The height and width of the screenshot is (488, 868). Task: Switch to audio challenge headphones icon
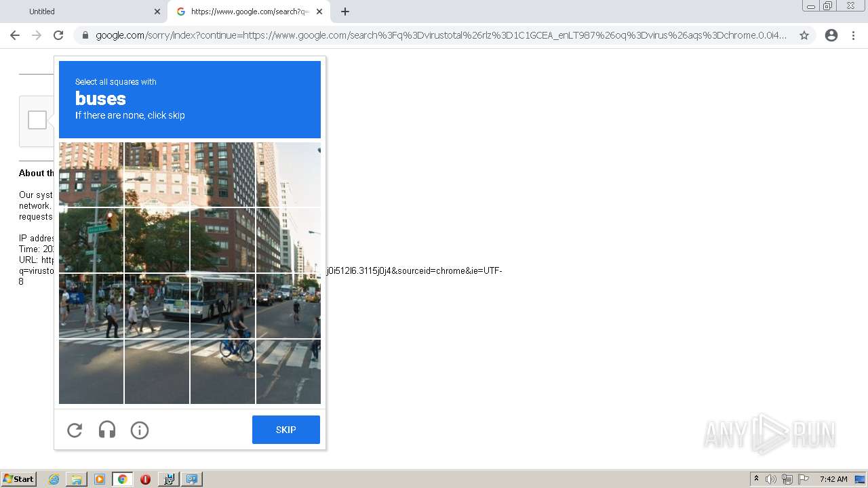[x=107, y=430]
